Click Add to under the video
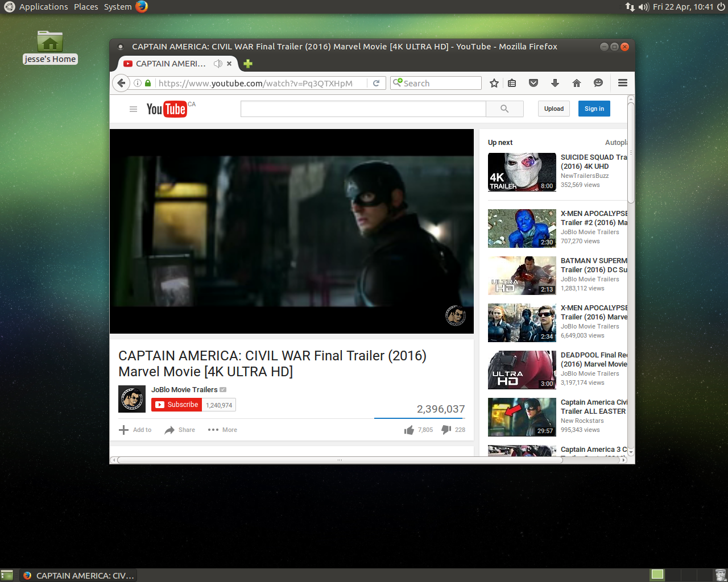The width and height of the screenshot is (728, 582). coord(135,430)
